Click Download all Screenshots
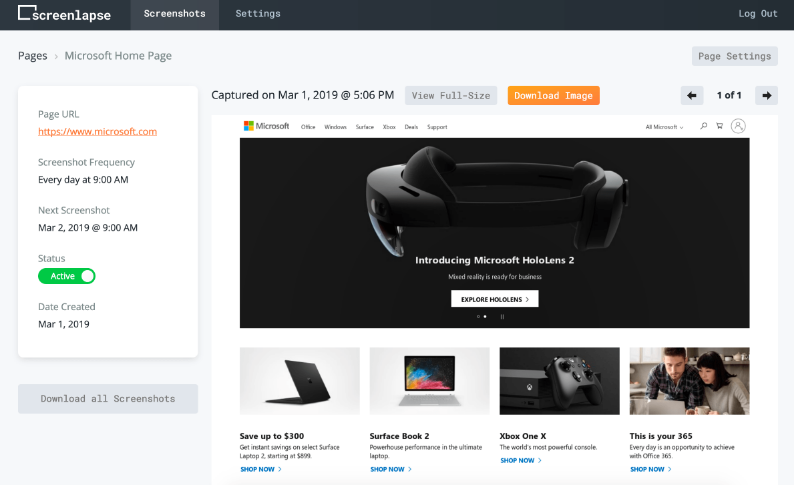Screen dimensions: 794x485 [108, 399]
